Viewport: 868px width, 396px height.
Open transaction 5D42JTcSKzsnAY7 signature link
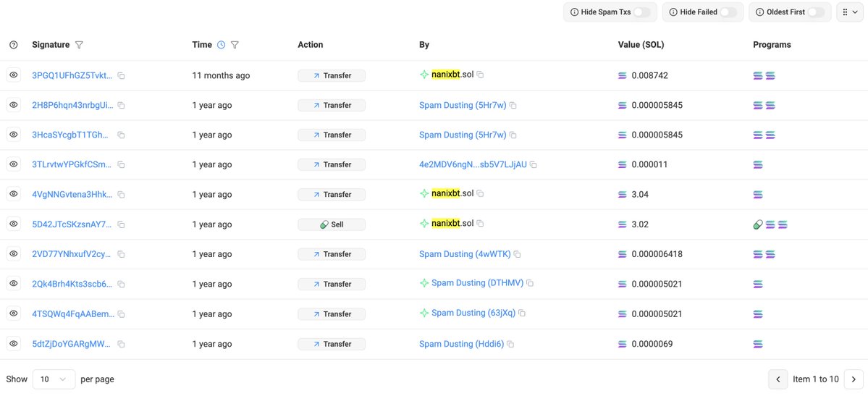72,224
